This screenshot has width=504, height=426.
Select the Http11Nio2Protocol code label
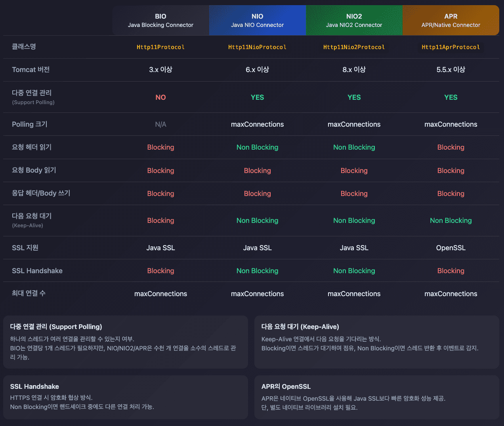354,47
